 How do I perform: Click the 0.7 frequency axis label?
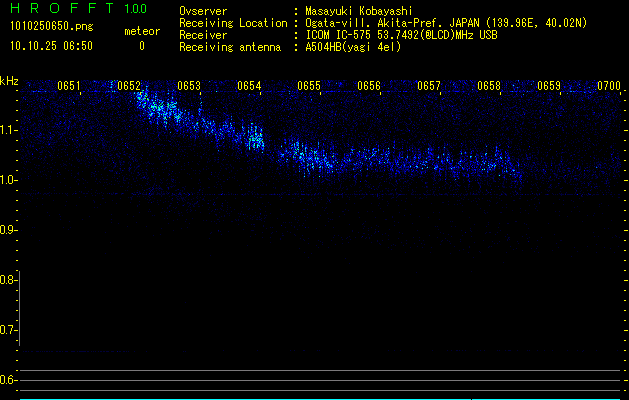[9, 330]
